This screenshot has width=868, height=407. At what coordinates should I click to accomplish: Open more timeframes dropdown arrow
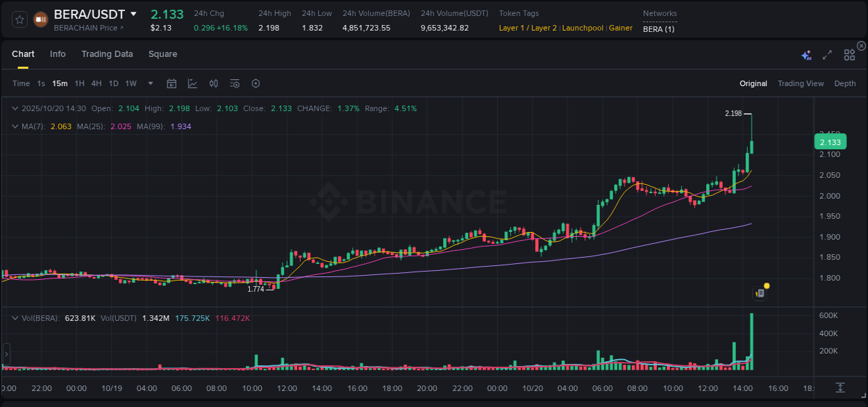149,83
